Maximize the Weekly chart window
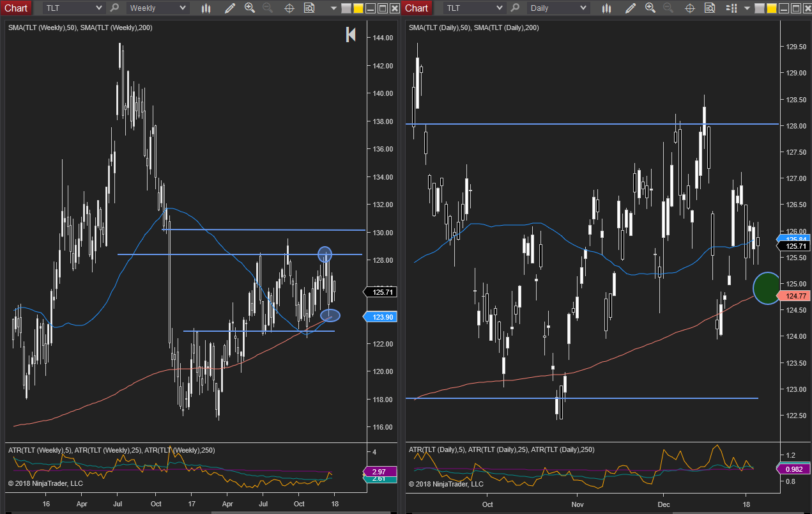This screenshot has width=812, height=514. (x=383, y=8)
